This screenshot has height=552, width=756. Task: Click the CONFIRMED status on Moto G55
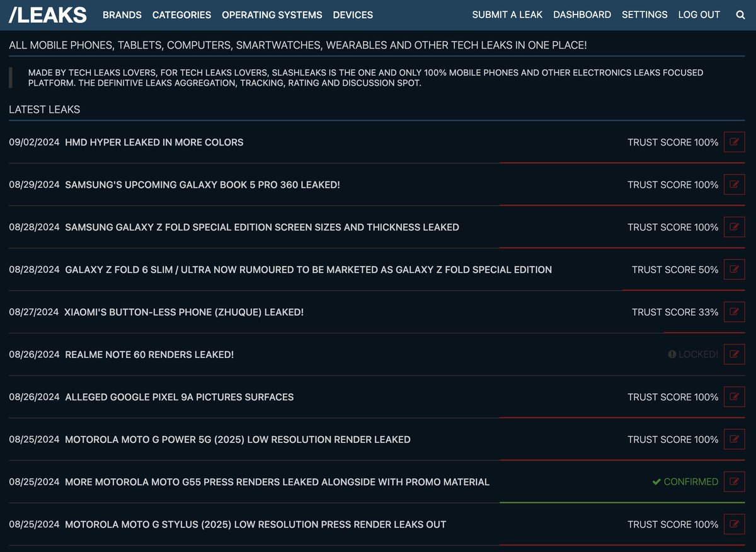685,482
